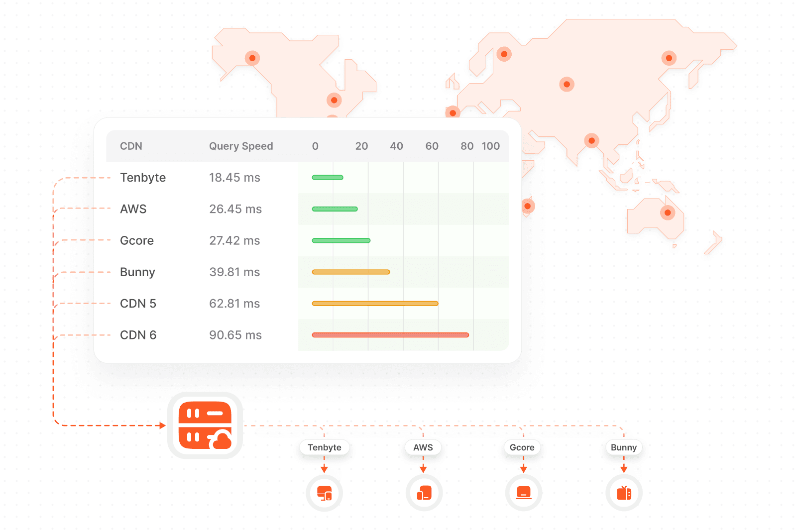Viewport: 798px width, 532px height.
Task: Click the green Gcore speed bar
Action: point(341,241)
